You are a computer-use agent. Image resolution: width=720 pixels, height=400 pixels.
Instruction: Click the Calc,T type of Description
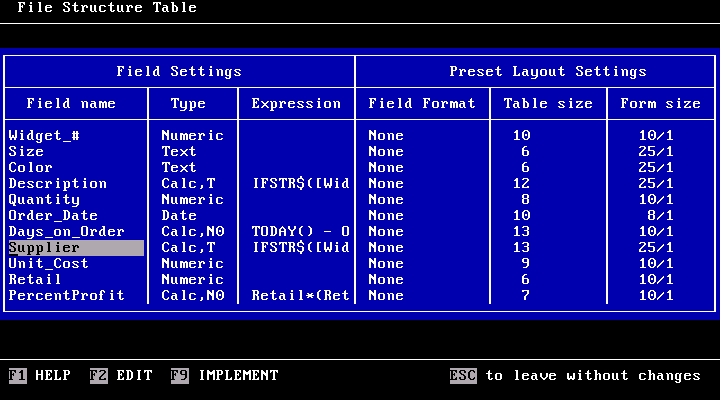(188, 184)
